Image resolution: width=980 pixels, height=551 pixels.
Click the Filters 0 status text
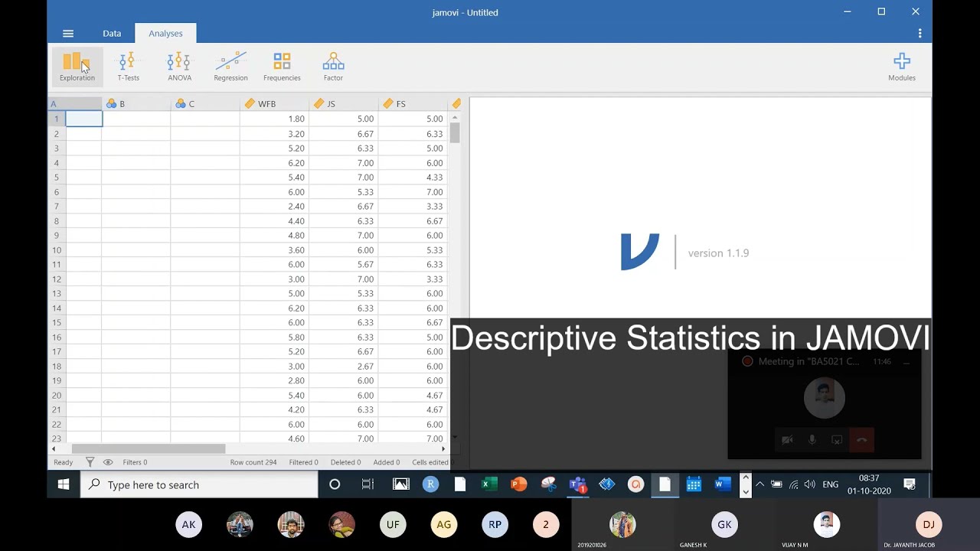tap(135, 462)
